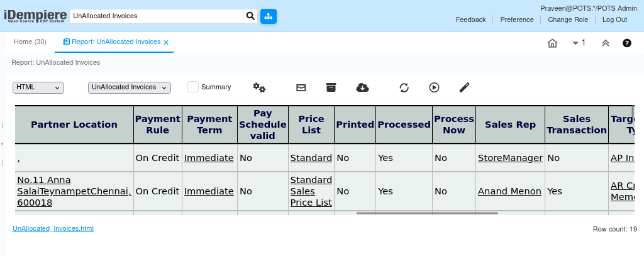Viewport: 644px width, 256px height.
Task: Open the HTML format dropdown
Action: [x=38, y=87]
